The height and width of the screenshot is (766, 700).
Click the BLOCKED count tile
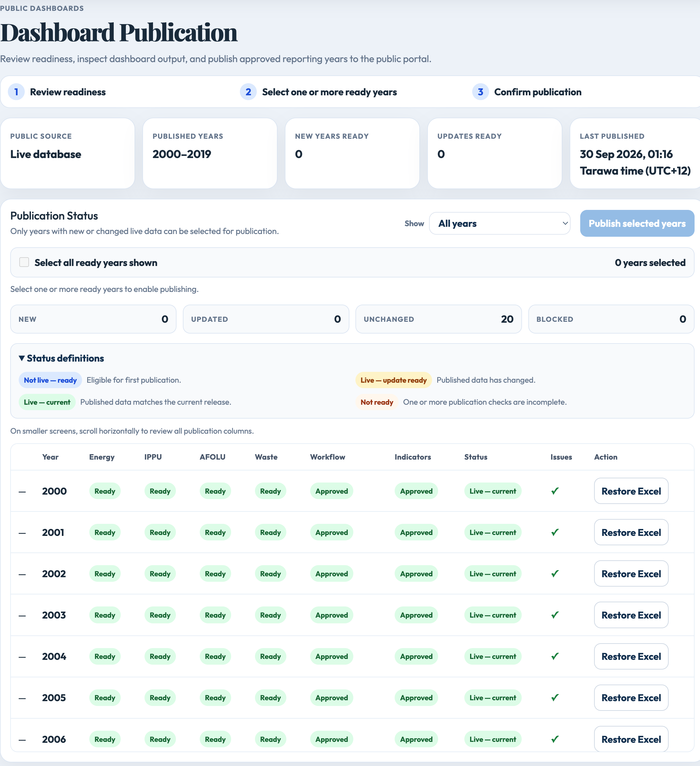[x=611, y=319]
